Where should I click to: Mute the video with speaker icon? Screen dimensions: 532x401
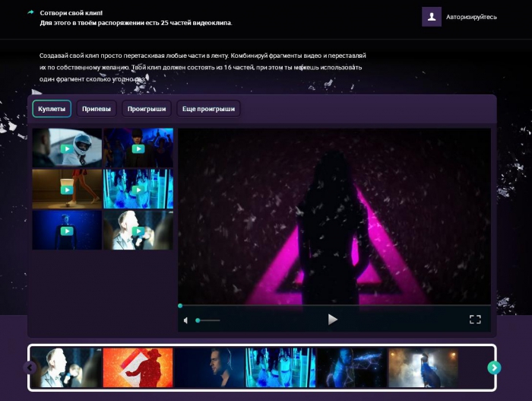click(x=185, y=320)
